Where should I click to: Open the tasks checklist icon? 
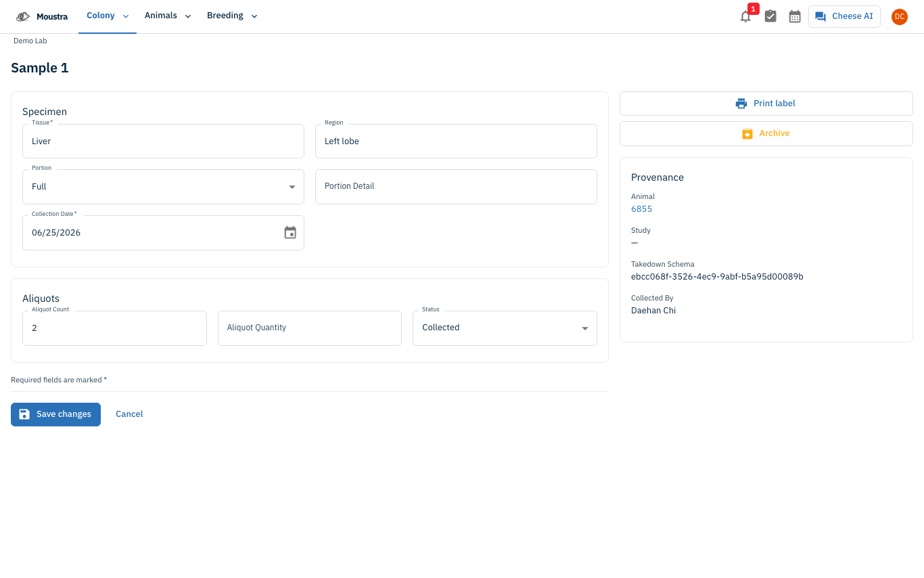tap(770, 16)
